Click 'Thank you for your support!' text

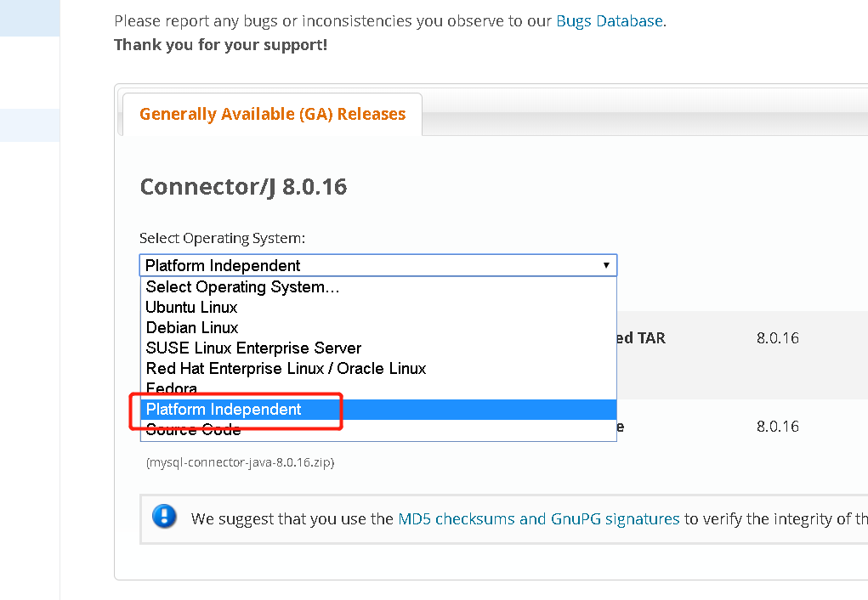[x=221, y=45]
